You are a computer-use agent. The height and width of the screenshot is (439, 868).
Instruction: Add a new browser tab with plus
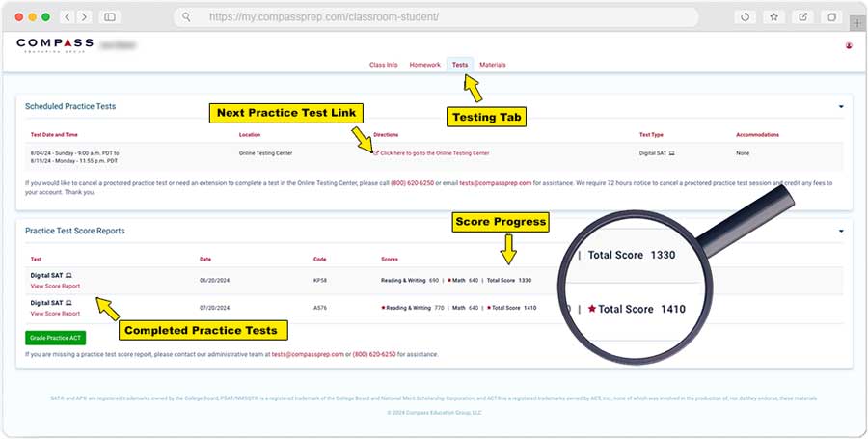point(858,22)
